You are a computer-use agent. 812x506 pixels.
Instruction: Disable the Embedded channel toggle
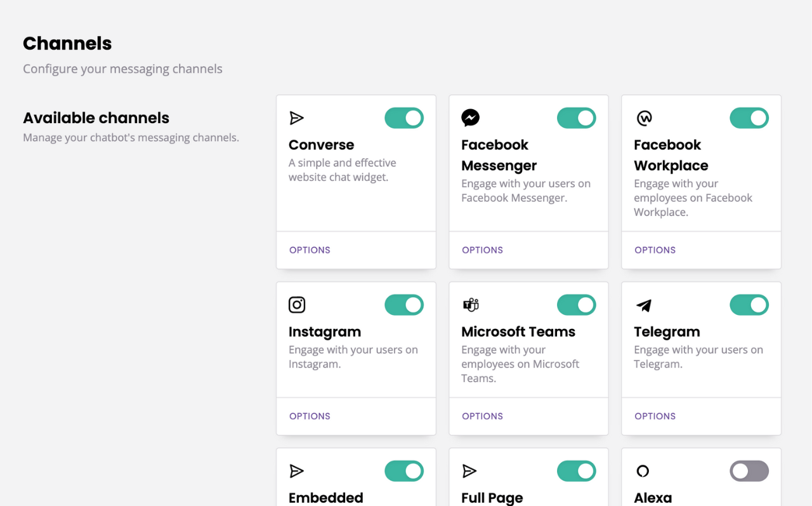pos(404,471)
